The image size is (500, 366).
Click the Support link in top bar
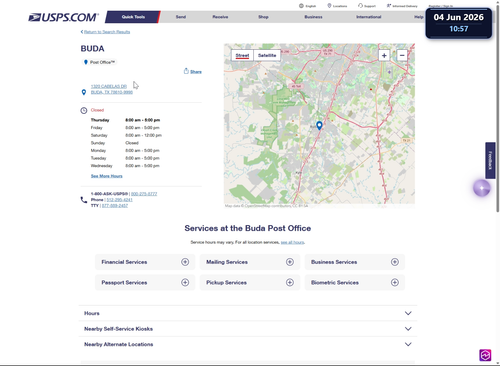(370, 6)
